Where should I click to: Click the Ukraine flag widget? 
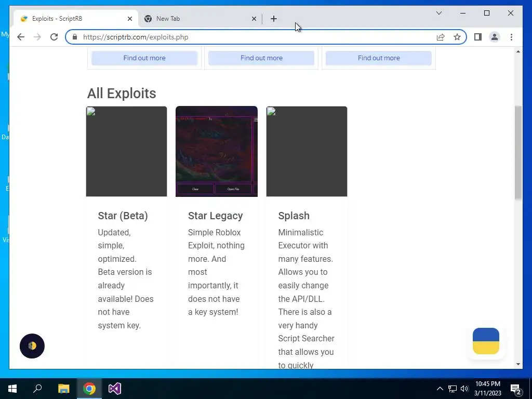(486, 341)
